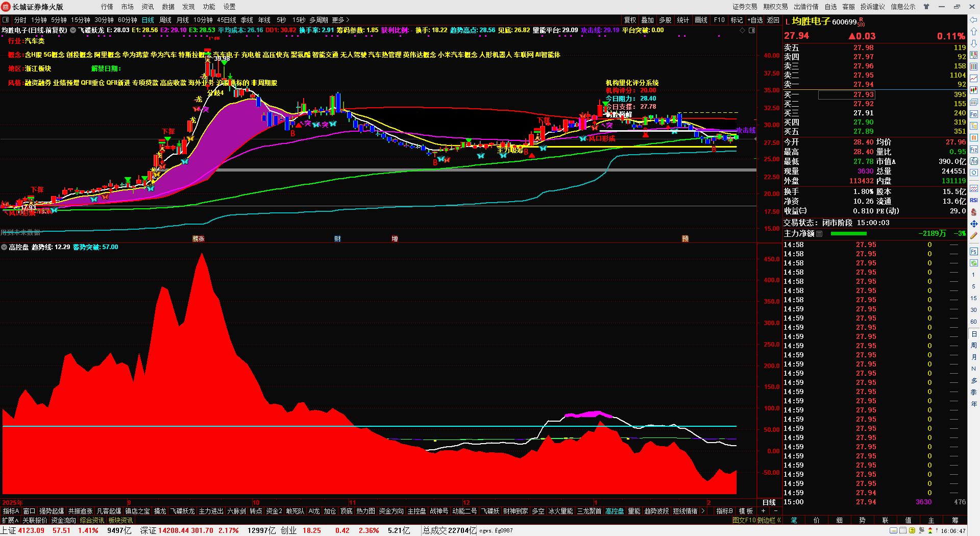Open the 统计 statistics dropdown
980x536 pixels.
pos(683,20)
